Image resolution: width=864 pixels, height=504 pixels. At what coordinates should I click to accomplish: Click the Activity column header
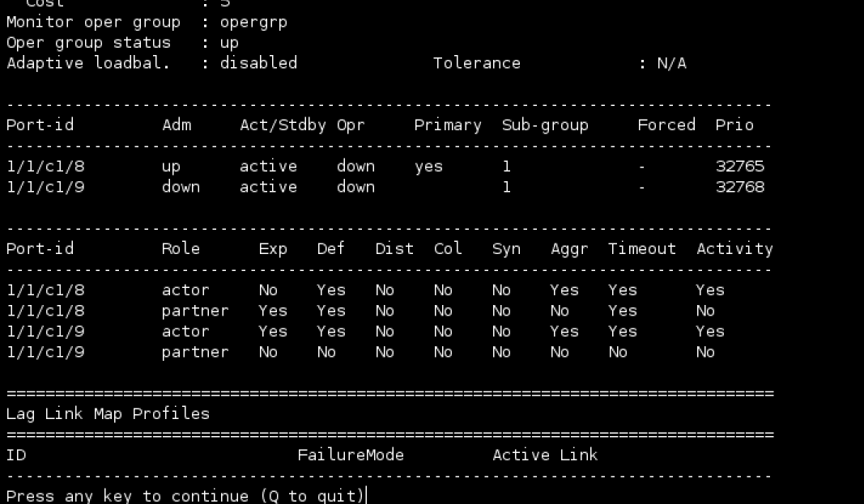[734, 249]
